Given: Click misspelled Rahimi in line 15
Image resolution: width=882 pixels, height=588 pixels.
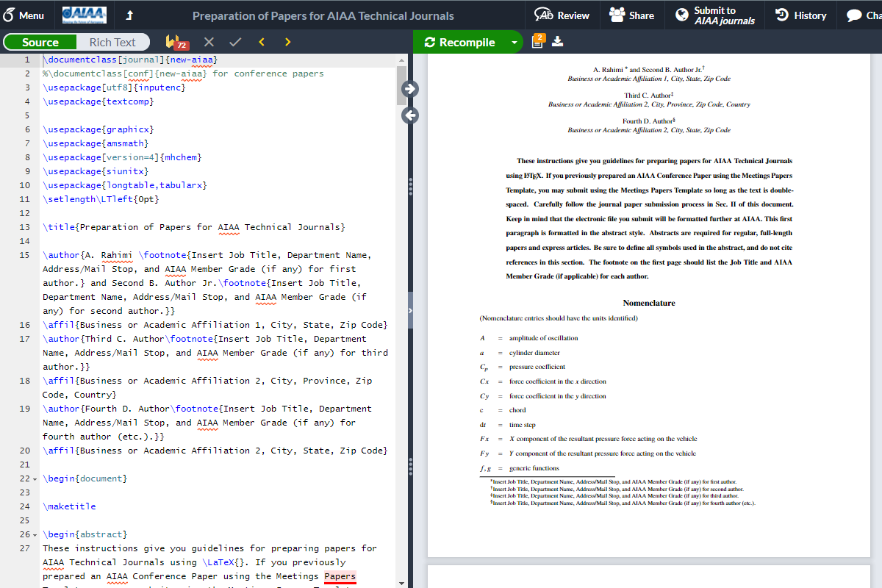Looking at the screenshot, I should pos(117,255).
